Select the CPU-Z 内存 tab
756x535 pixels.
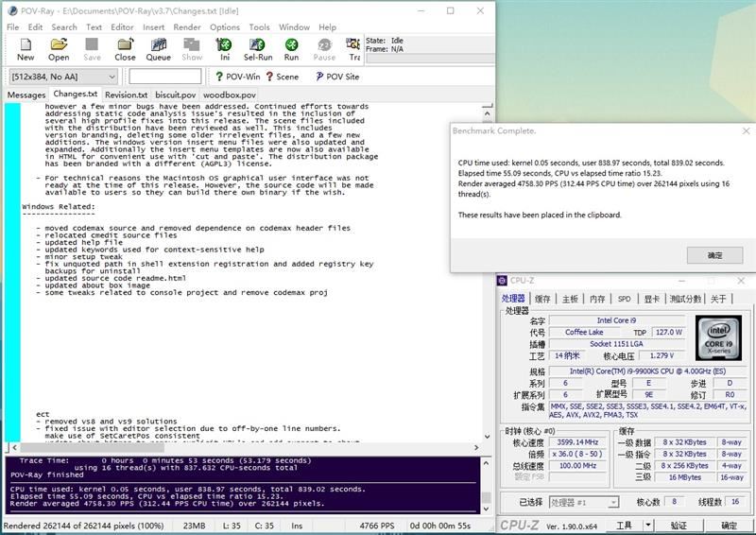pyautogui.click(x=597, y=299)
